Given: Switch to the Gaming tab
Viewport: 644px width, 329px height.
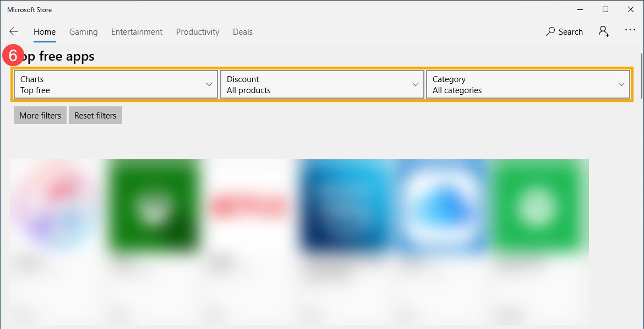Looking at the screenshot, I should (83, 32).
